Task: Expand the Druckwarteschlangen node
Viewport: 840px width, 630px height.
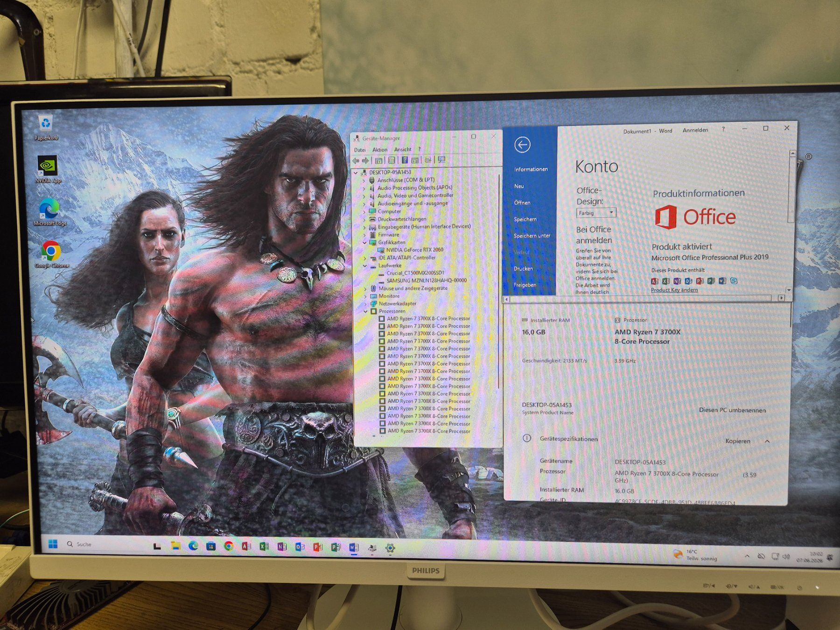Action: point(364,219)
